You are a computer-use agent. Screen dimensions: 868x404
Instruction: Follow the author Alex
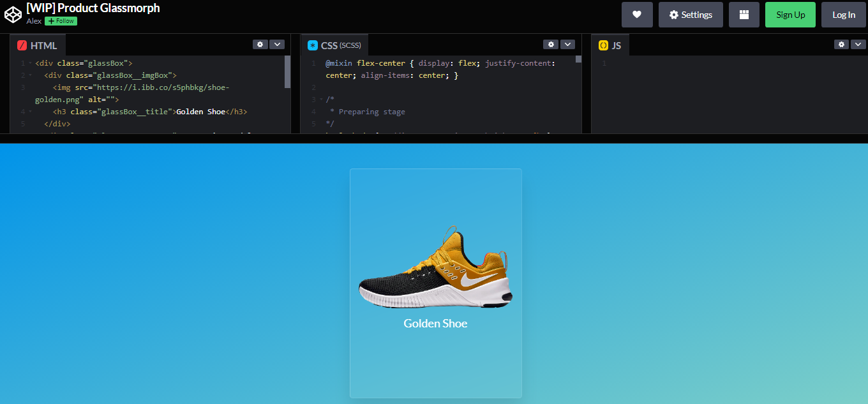click(61, 20)
